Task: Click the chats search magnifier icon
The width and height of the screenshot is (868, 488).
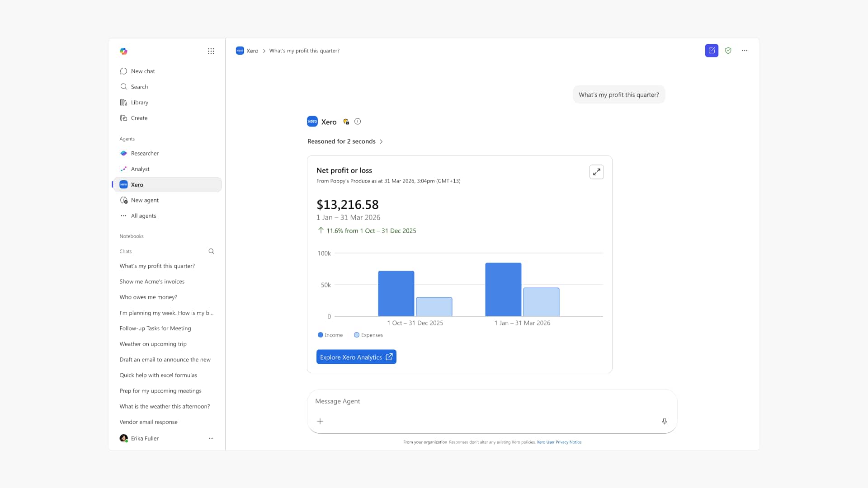Action: pyautogui.click(x=211, y=251)
